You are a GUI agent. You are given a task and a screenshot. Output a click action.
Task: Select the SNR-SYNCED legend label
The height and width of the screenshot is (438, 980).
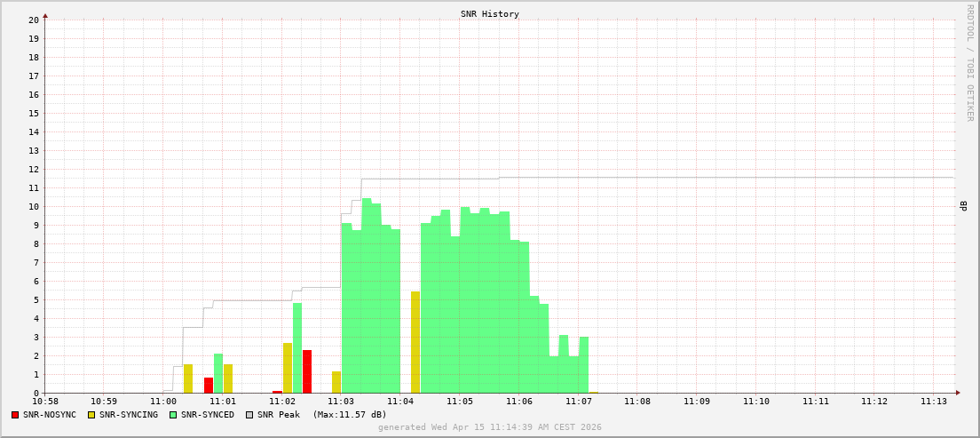(x=207, y=415)
